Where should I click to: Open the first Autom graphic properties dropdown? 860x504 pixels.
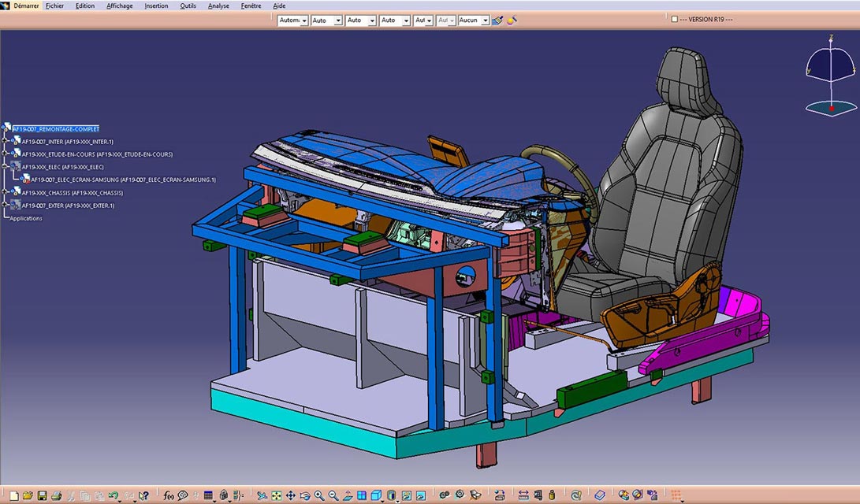point(304,20)
